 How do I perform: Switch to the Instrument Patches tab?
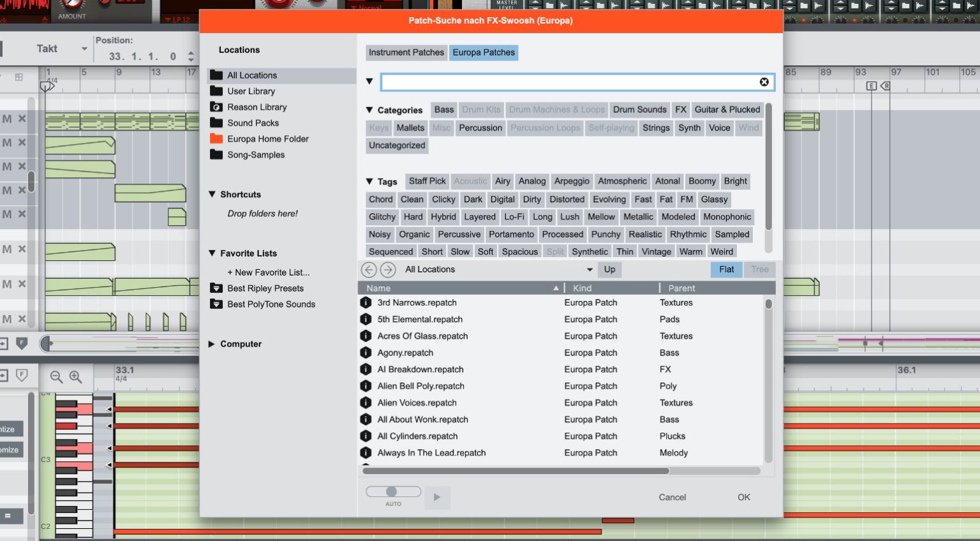click(x=406, y=52)
